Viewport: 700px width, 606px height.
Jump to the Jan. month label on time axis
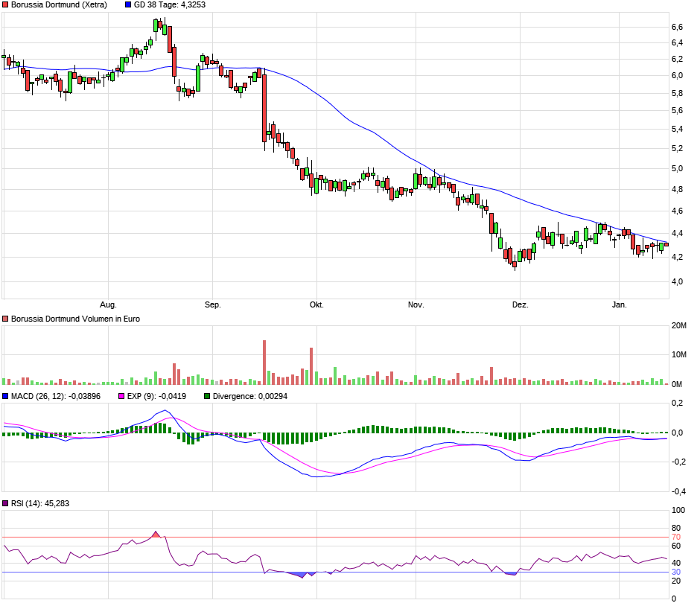[x=619, y=305]
